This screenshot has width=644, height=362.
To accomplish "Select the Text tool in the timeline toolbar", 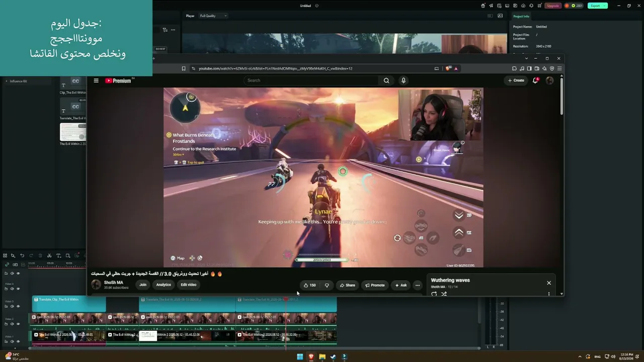I will [x=58, y=255].
